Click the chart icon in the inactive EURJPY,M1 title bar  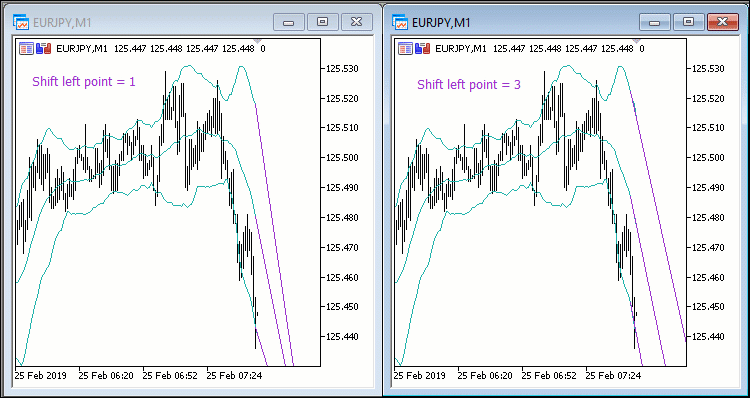21,22
